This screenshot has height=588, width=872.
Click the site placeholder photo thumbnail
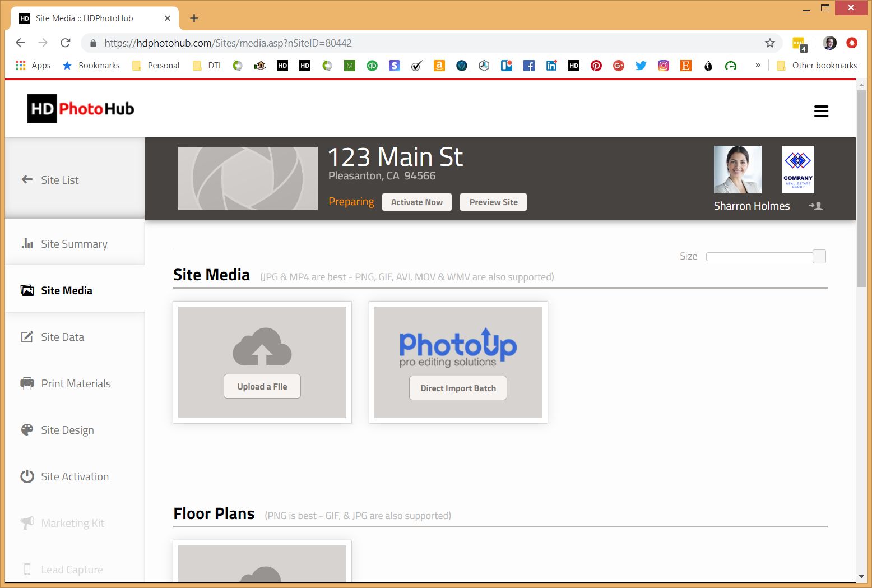[x=248, y=179]
